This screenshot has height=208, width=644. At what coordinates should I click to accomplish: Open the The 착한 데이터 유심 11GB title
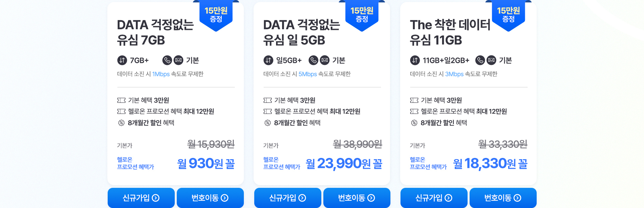450,32
